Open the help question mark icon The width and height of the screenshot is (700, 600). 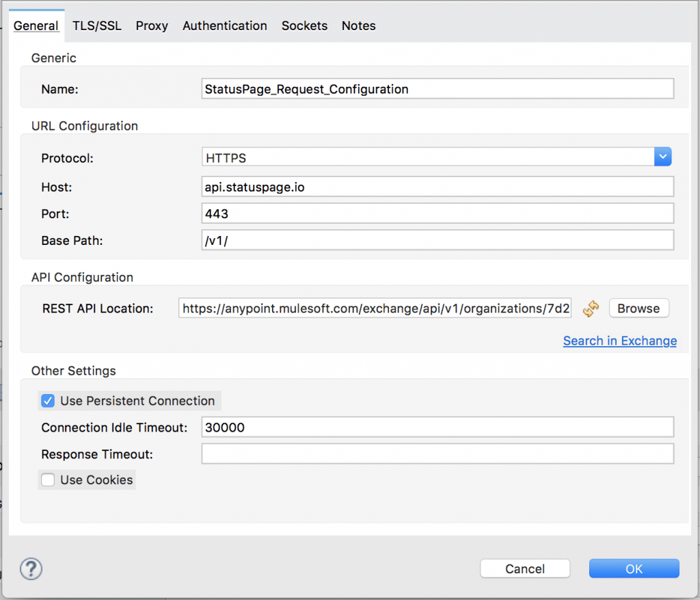[31, 569]
